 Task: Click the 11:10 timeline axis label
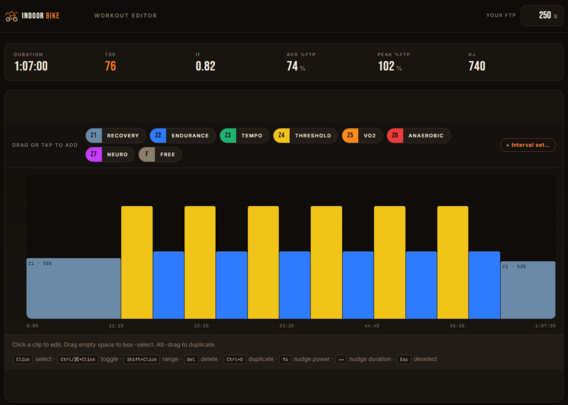tap(116, 326)
